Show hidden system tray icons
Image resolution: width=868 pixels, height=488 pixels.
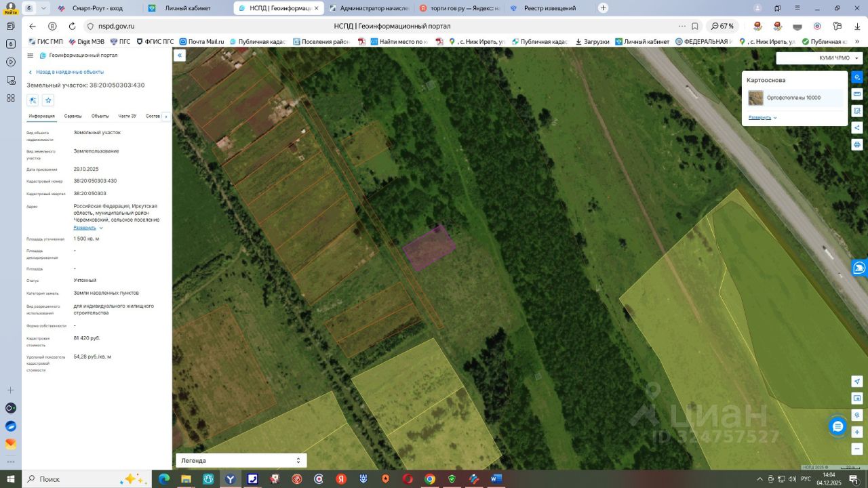[761, 479]
